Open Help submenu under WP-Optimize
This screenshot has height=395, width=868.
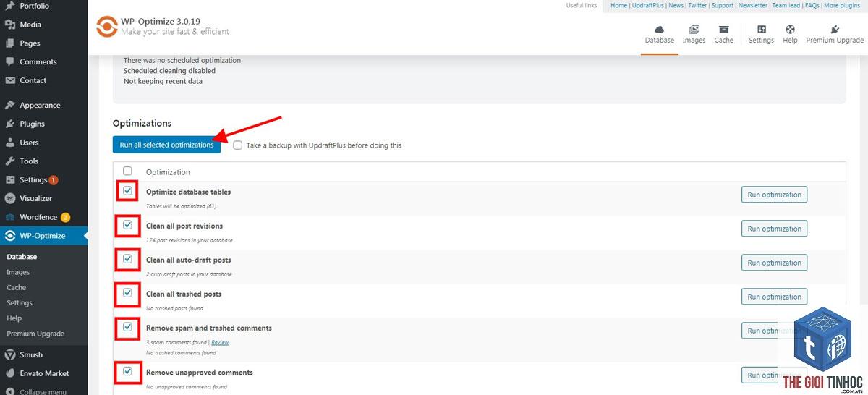[x=14, y=318]
